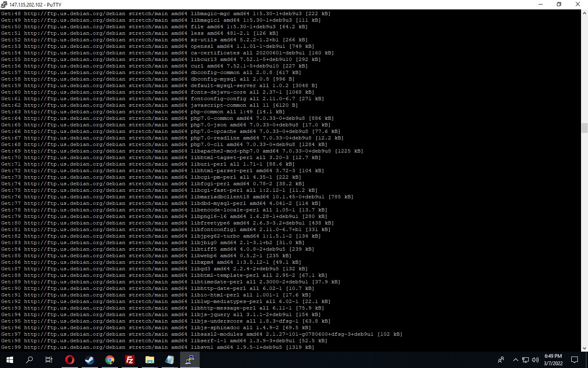This screenshot has height=368, width=588.
Task: Open the PuTTY system menu from the title bar
Action: [x=5, y=4]
